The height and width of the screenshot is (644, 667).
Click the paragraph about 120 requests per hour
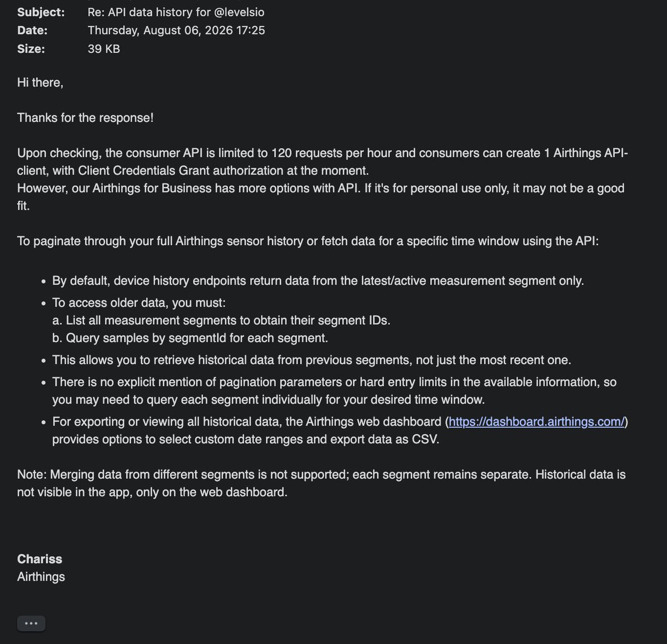[322, 162]
